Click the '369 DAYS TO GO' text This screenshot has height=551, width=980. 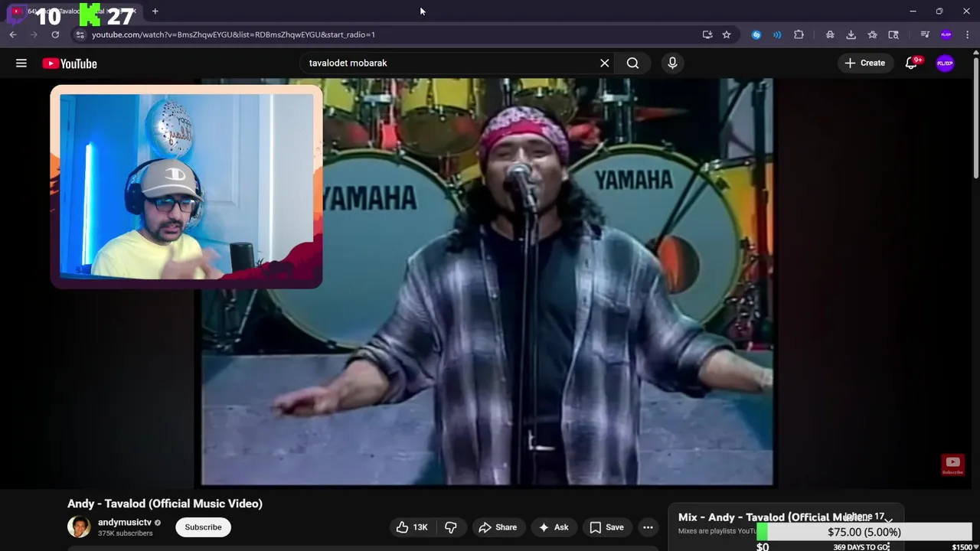coord(861,547)
